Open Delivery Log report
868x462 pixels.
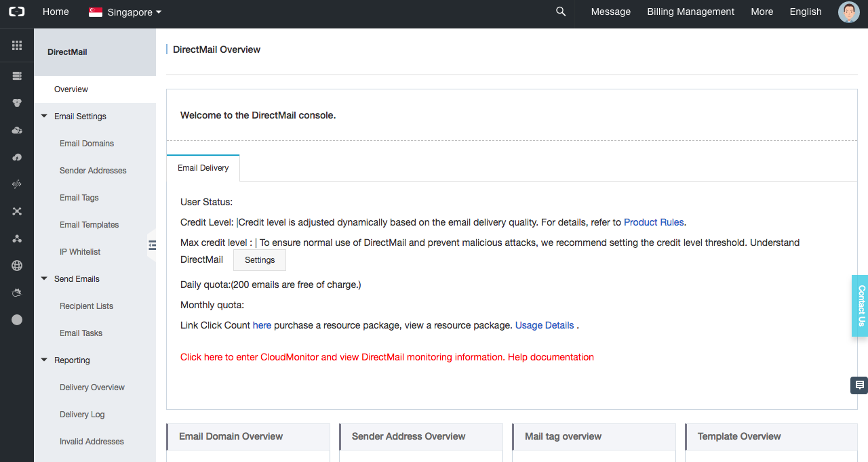82,415
